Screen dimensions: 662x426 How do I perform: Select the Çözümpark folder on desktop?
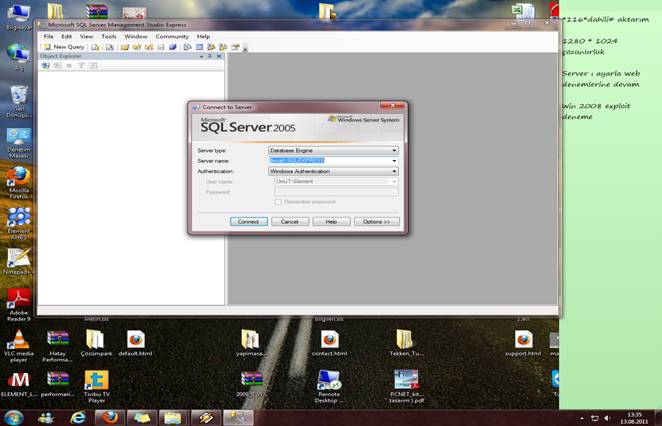coord(96,343)
